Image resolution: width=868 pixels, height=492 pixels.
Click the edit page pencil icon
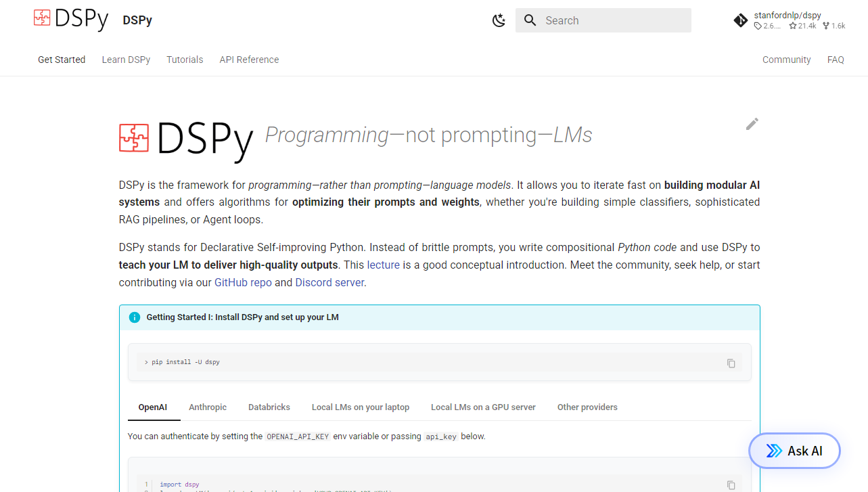(752, 124)
